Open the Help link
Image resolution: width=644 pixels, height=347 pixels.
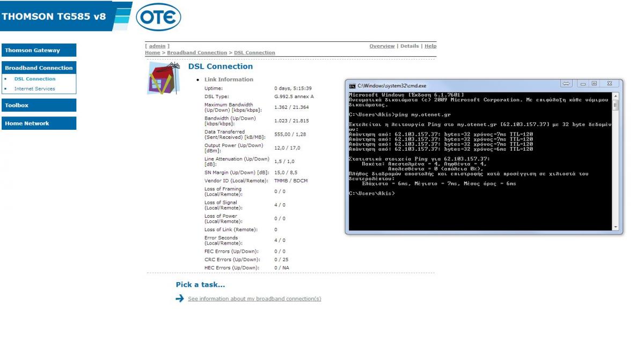[430, 46]
